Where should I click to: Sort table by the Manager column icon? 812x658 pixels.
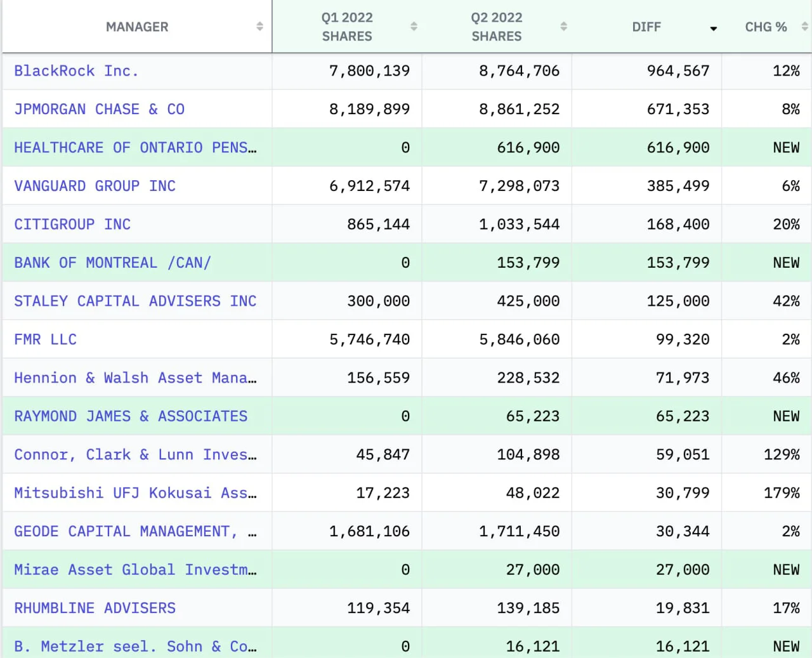click(x=259, y=27)
